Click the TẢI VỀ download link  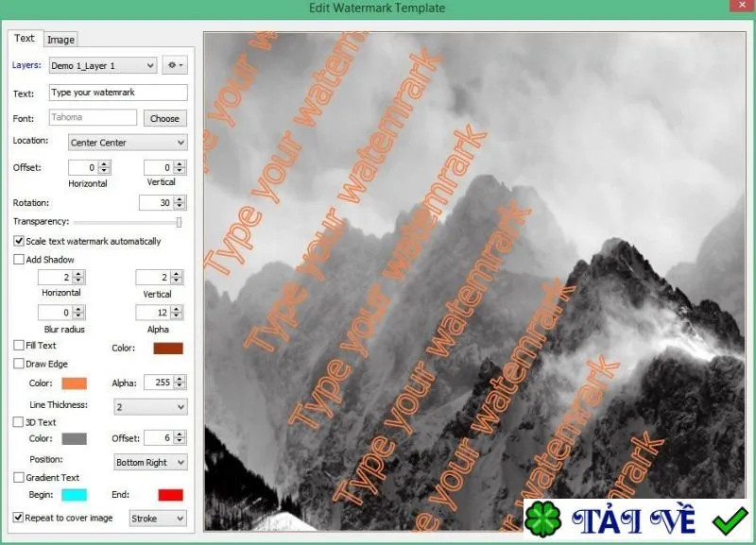(633, 520)
